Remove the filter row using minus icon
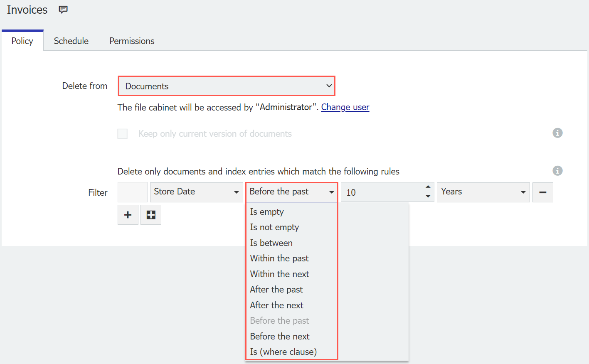Screen dimensions: 589x364 tap(542, 192)
